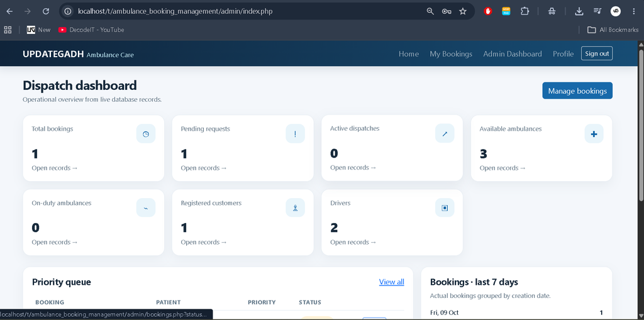The image size is (644, 320).
Task: Click the site information icon in address bar
Action: coord(68,11)
